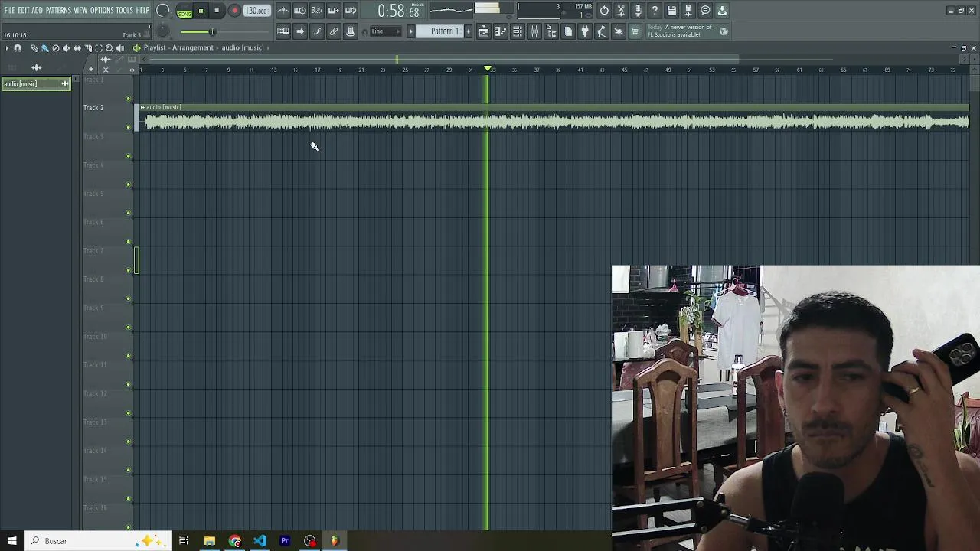980x551 pixels.
Task: Click the undo history icon
Action: 604,11
